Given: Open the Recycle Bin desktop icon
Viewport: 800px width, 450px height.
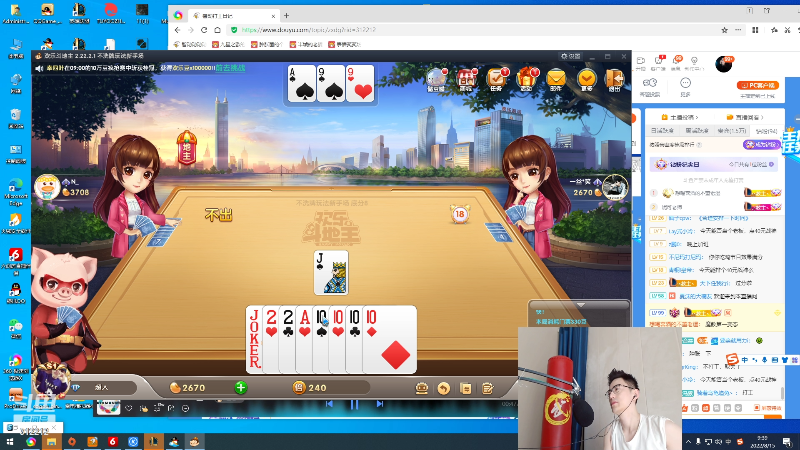Looking at the screenshot, I should pos(15,119).
